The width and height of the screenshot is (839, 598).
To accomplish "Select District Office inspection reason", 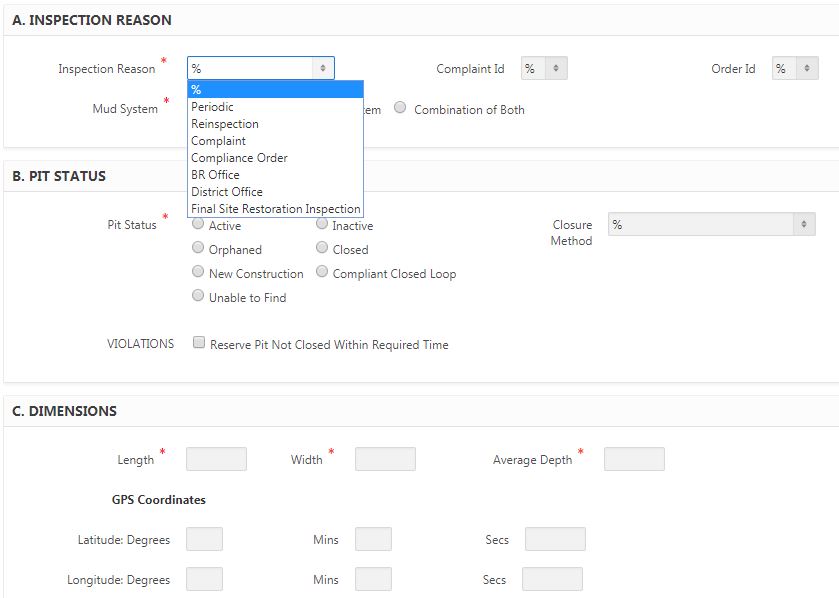I will tap(227, 192).
